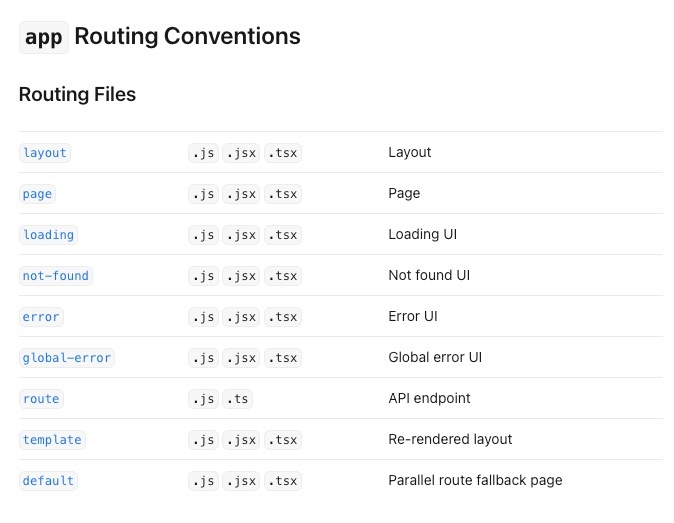The image size is (674, 523).
Task: Click the template link
Action: tap(52, 440)
